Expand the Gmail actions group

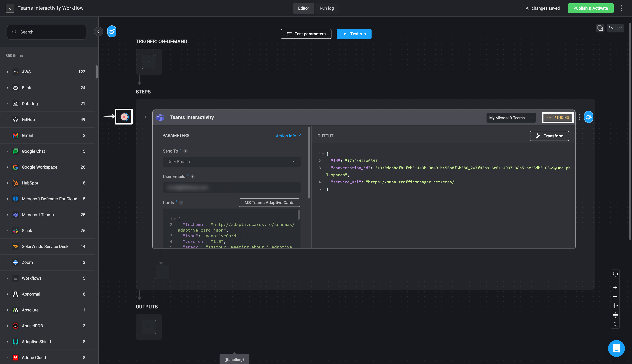point(7,135)
